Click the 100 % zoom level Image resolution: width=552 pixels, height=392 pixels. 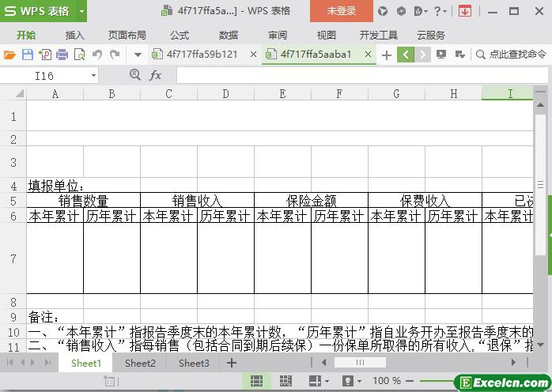click(x=387, y=381)
